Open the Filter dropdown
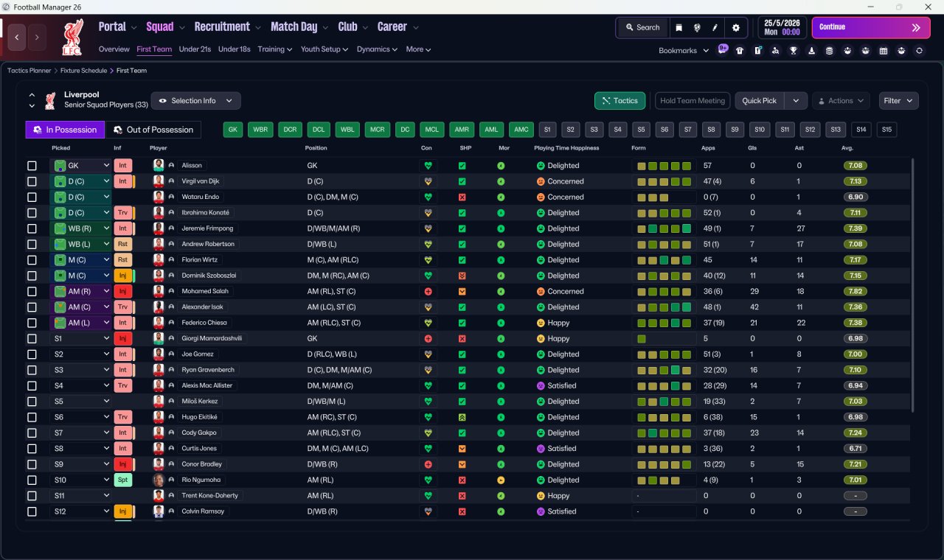Screen dimensions: 944x560 pos(898,101)
